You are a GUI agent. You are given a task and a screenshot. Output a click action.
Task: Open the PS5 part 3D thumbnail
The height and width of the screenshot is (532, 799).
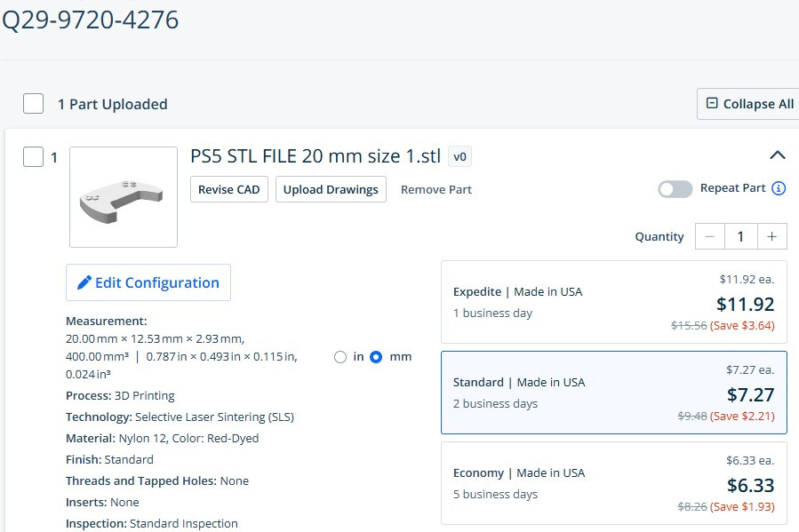pos(124,197)
